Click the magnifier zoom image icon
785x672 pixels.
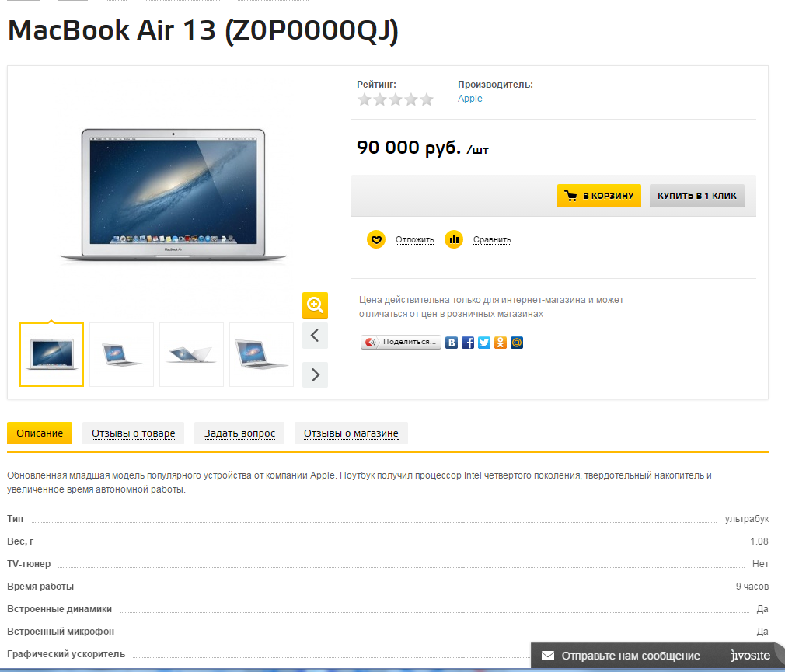tap(315, 305)
